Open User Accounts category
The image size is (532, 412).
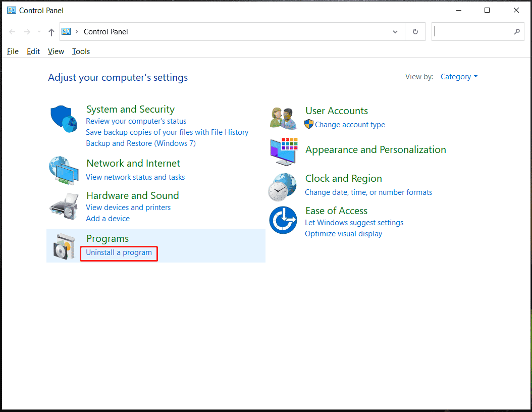[337, 111]
